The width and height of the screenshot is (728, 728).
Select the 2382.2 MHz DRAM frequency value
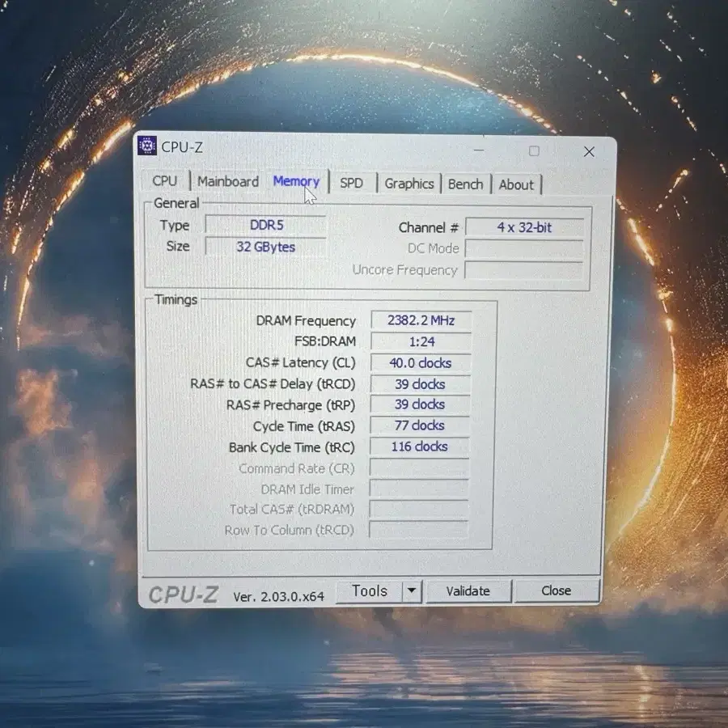coord(421,320)
